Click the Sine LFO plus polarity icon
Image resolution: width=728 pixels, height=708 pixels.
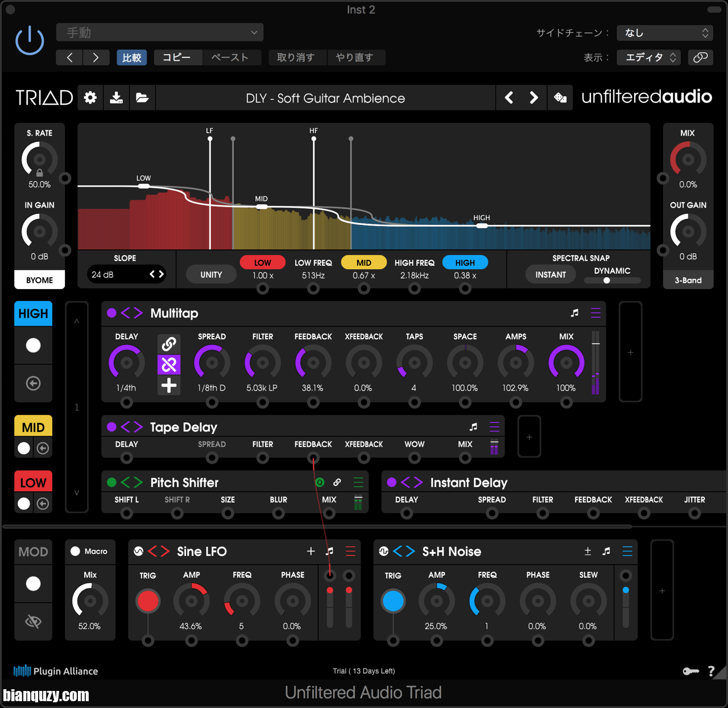[311, 551]
